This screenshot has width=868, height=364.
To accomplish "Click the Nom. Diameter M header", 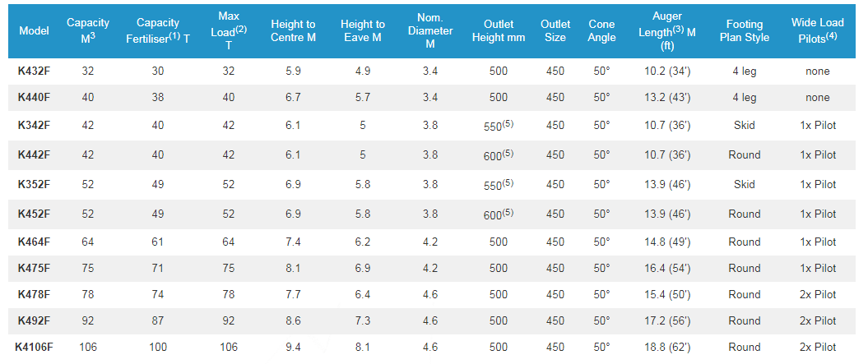I will click(x=430, y=30).
